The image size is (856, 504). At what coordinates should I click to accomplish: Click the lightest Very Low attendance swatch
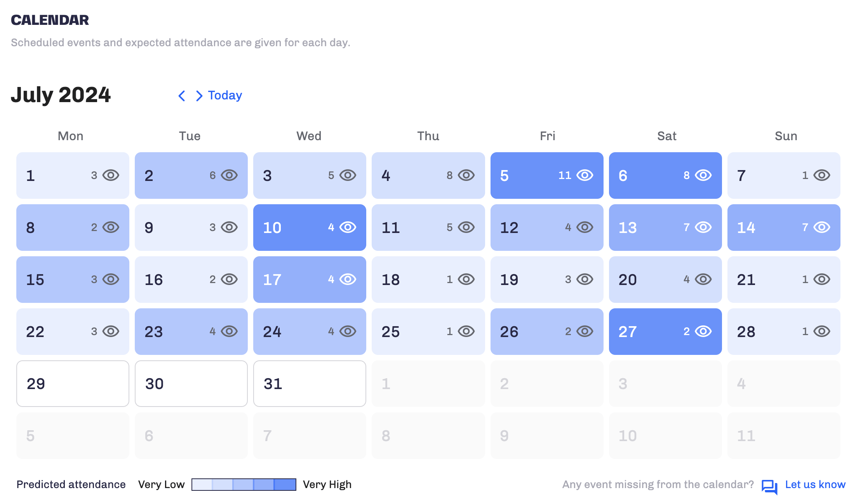[202, 485]
